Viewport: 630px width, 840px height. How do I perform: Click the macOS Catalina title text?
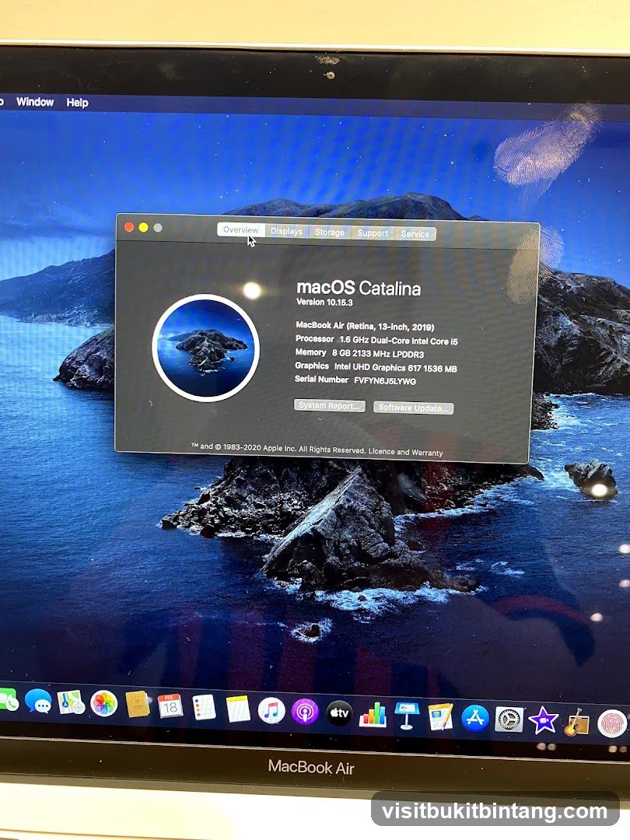359,289
